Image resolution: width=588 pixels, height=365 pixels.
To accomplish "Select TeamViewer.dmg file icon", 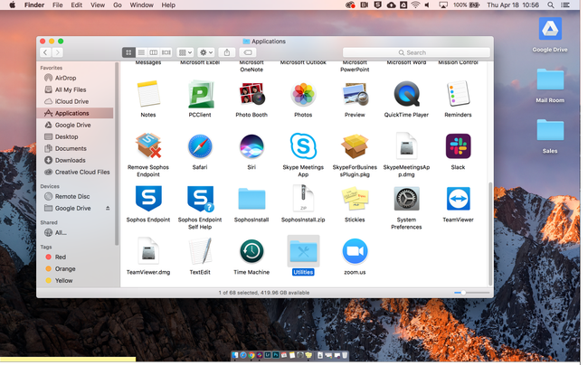I will pos(148,251).
